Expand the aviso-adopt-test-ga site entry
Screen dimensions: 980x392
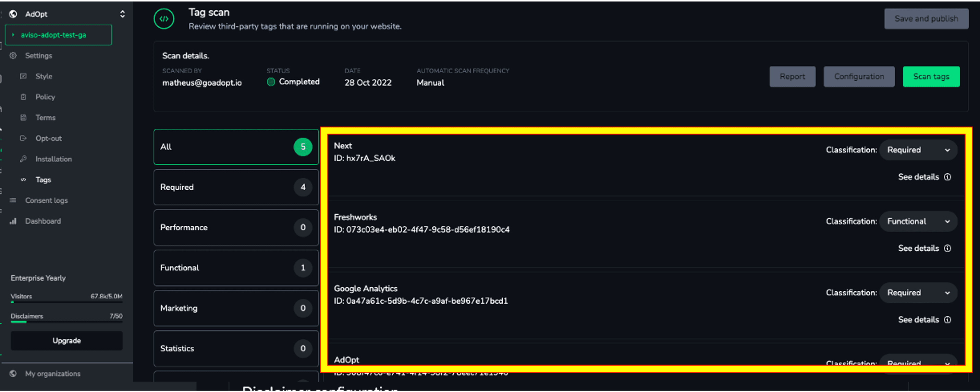pos(59,35)
